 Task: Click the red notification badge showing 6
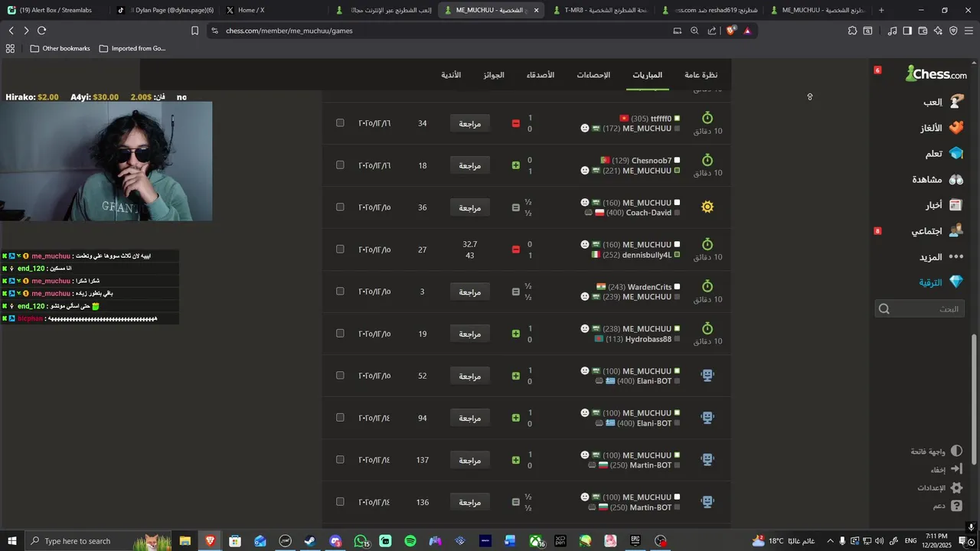877,70
